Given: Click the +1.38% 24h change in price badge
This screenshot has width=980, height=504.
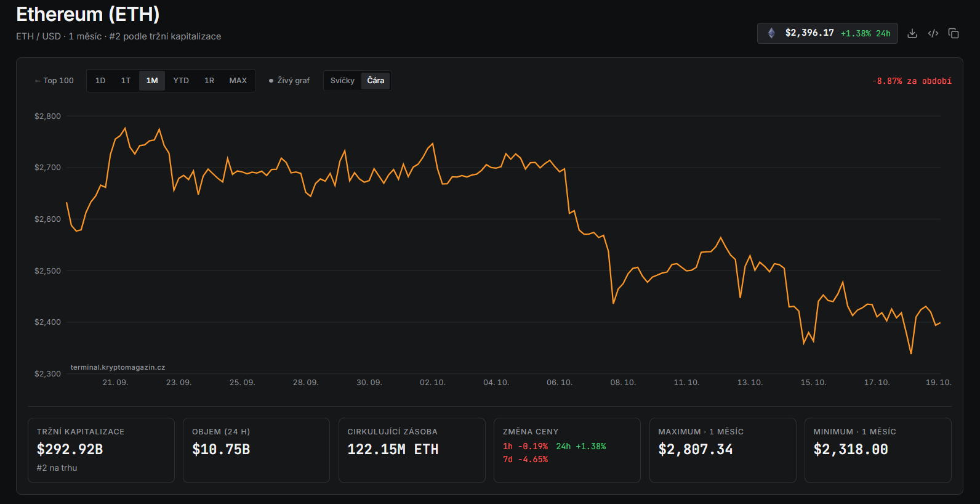Looking at the screenshot, I should pos(866,34).
